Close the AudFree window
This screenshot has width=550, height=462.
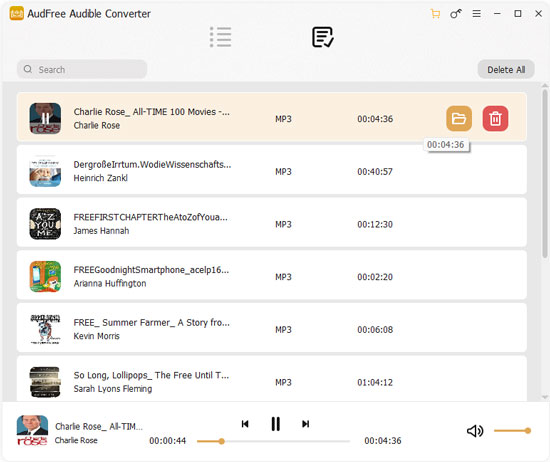(x=538, y=14)
